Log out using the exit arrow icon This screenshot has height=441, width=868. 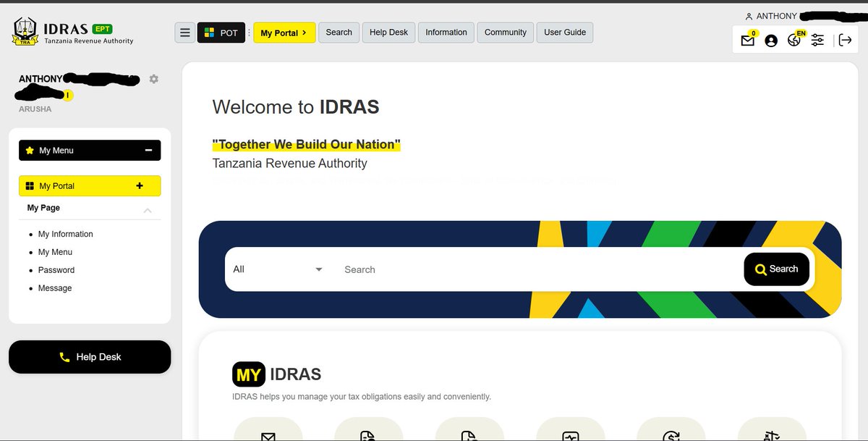(x=845, y=41)
